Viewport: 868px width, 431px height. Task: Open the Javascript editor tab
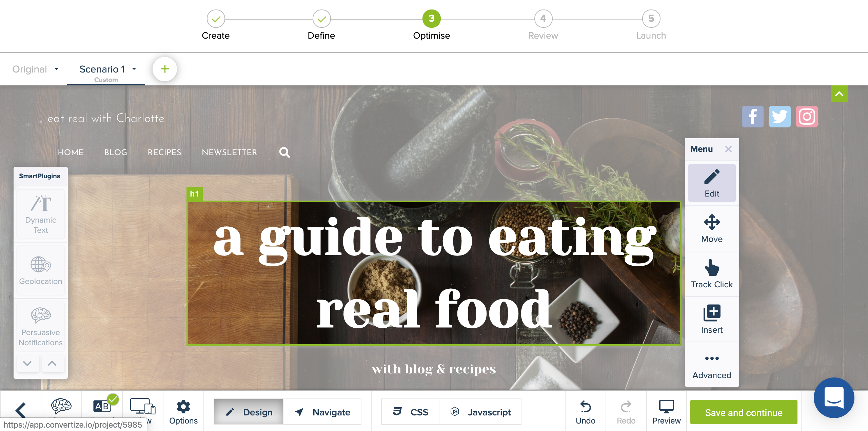[x=480, y=412]
